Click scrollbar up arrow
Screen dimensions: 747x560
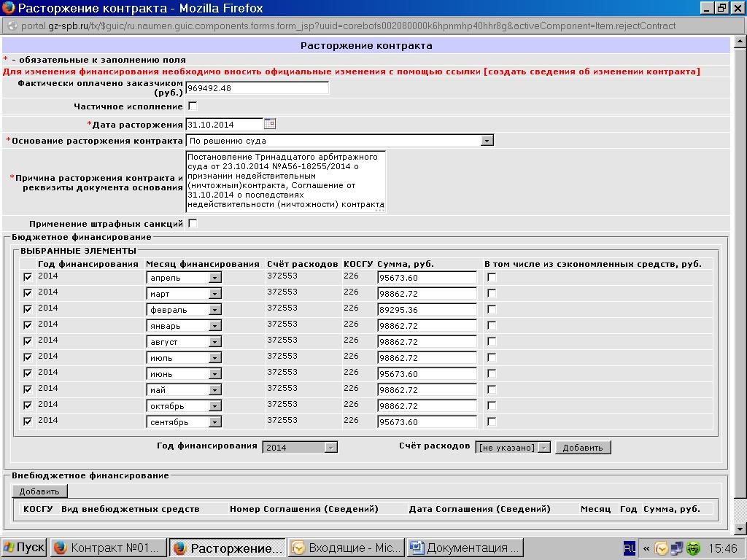(740, 42)
